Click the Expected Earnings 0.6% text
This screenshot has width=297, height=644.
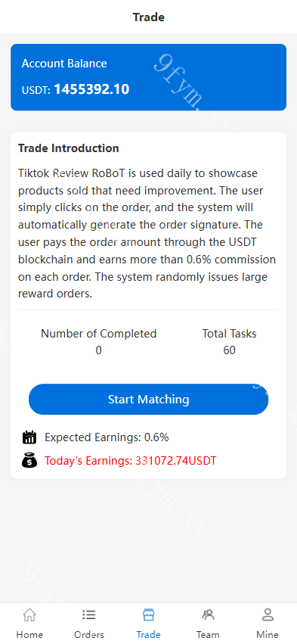point(107,437)
